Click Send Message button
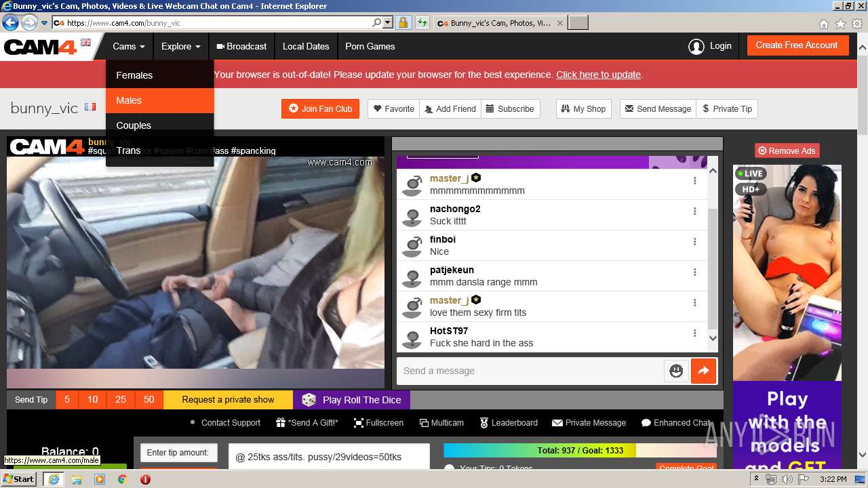Viewport: 868px width, 488px height. point(658,108)
